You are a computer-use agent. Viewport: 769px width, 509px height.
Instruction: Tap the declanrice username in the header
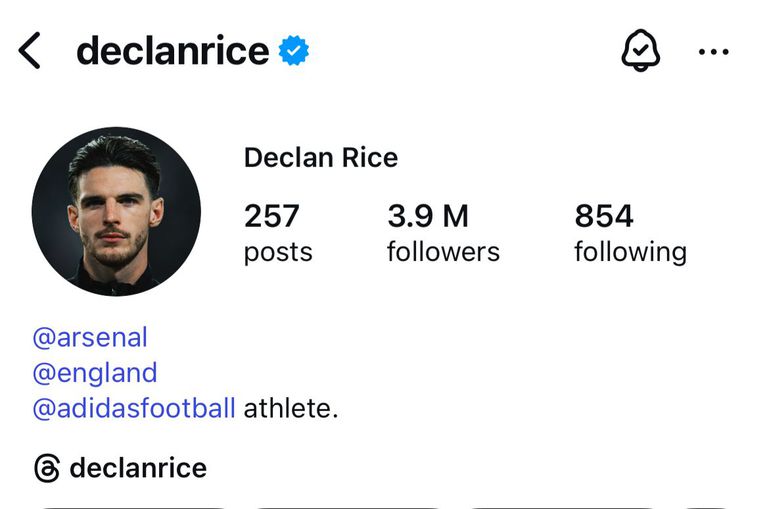[172, 50]
